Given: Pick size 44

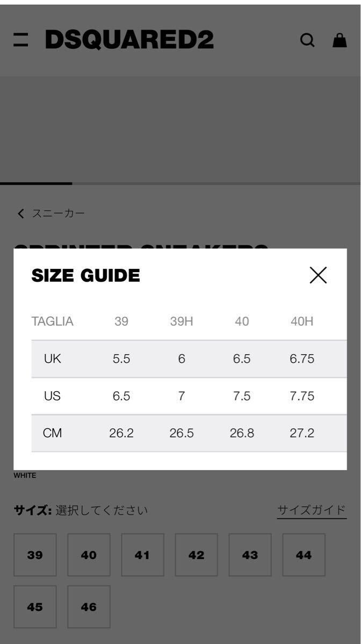Looking at the screenshot, I should 304,555.
